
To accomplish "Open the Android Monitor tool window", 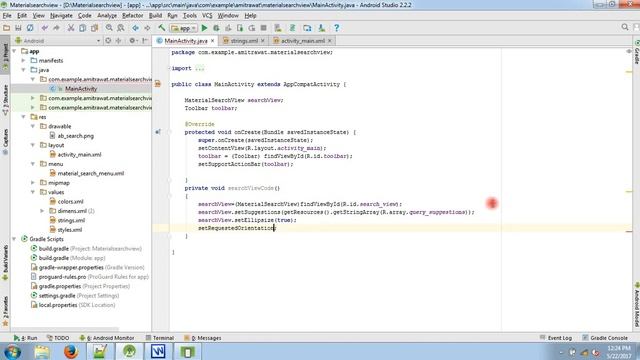I will 107,338.
